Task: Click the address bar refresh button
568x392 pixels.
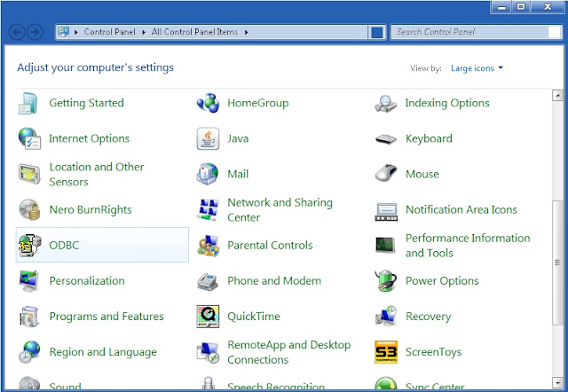Action: (376, 32)
